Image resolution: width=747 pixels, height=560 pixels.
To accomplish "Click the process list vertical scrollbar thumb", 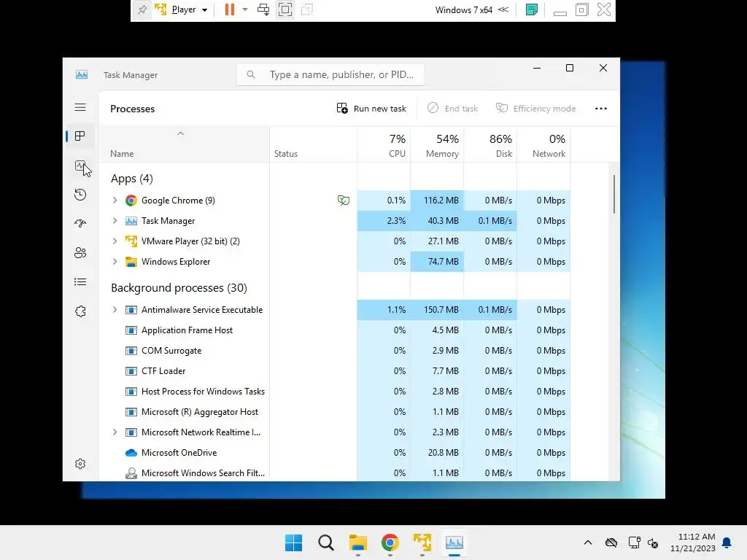I will [614, 194].
